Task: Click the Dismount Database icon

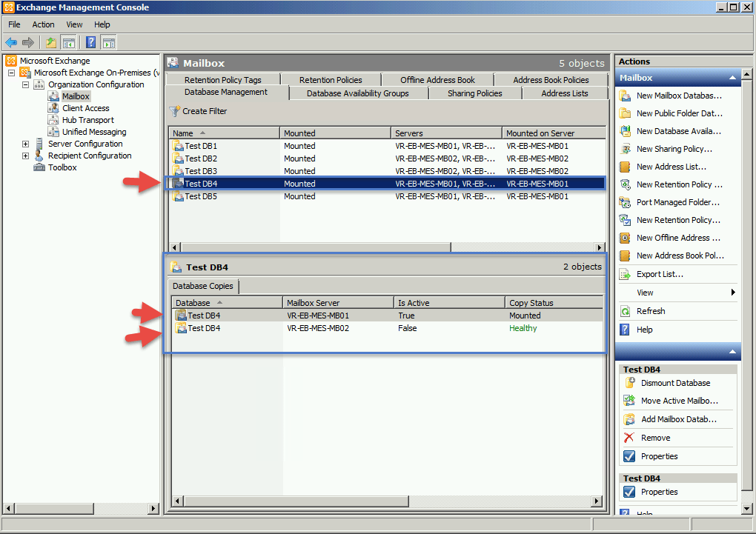Action: pyautogui.click(x=630, y=383)
